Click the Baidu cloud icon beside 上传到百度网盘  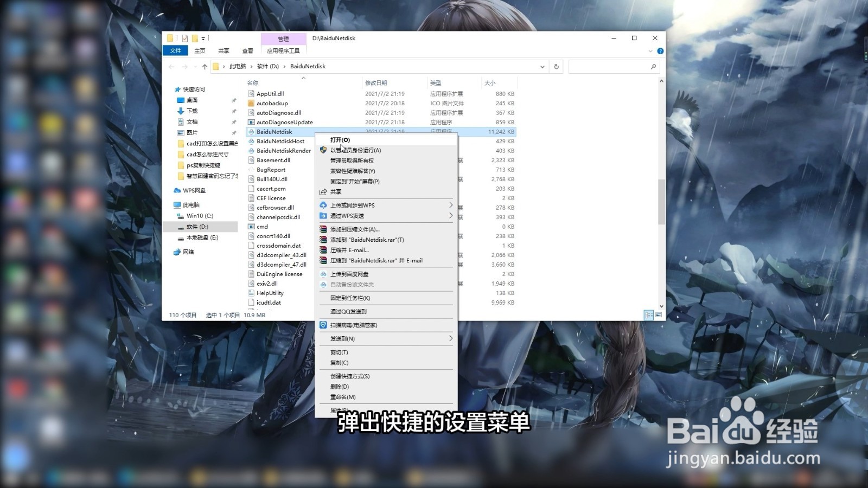tap(323, 274)
